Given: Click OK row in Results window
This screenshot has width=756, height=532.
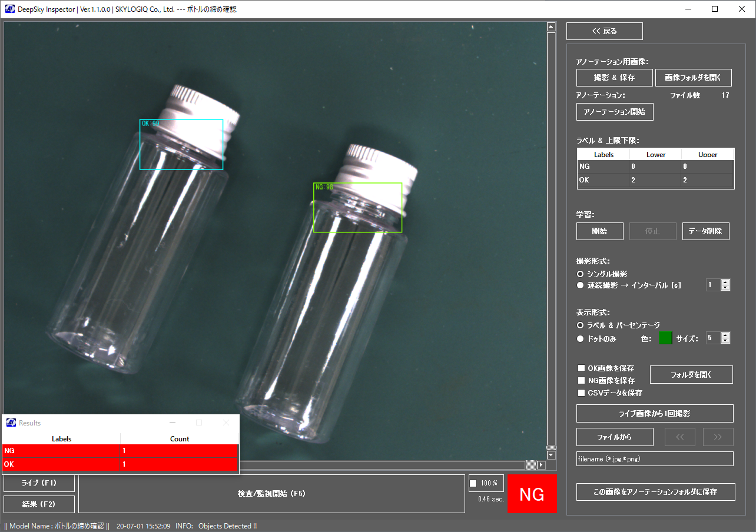Looking at the screenshot, I should tap(121, 464).
